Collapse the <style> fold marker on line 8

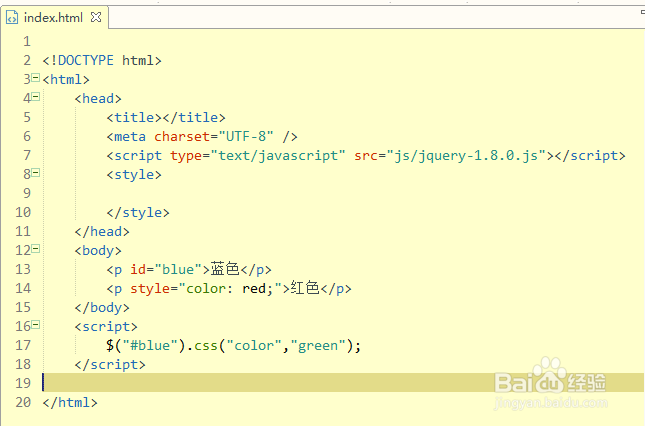[x=36, y=173]
